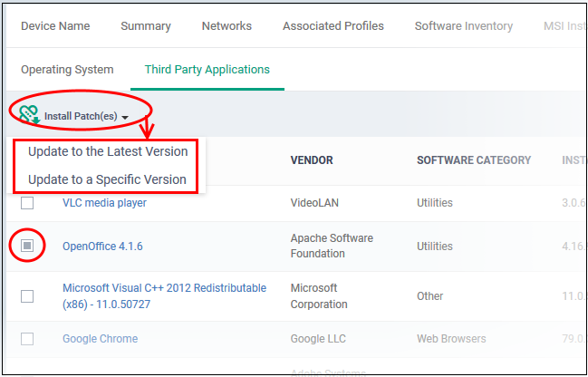Tick the VLC media player checkbox

tap(27, 203)
